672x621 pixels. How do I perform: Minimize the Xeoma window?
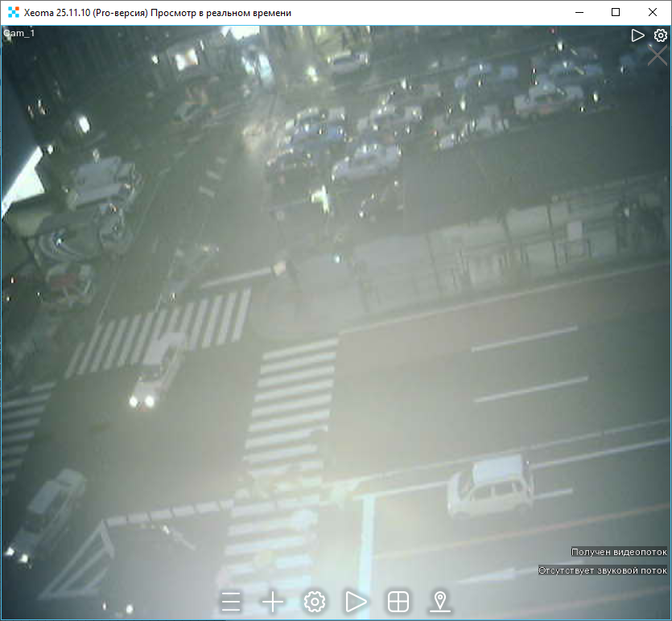point(579,13)
